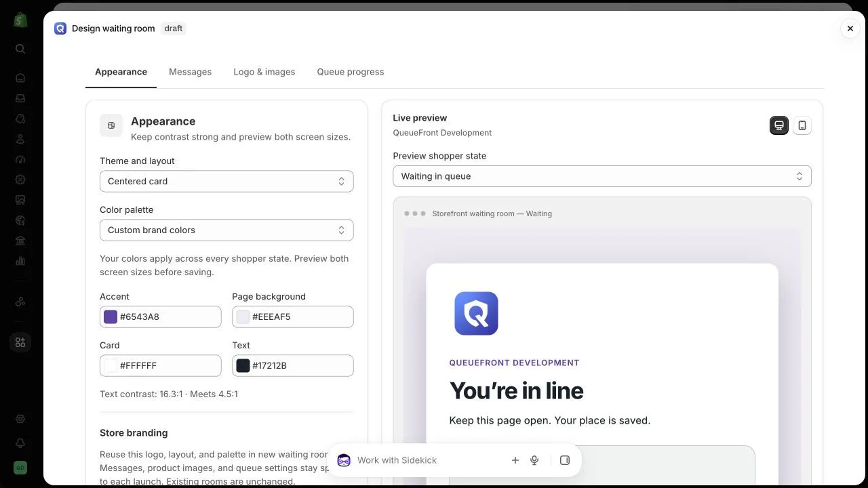Switch preview to mobile view
Screen dimensions: 868x488
point(802,125)
